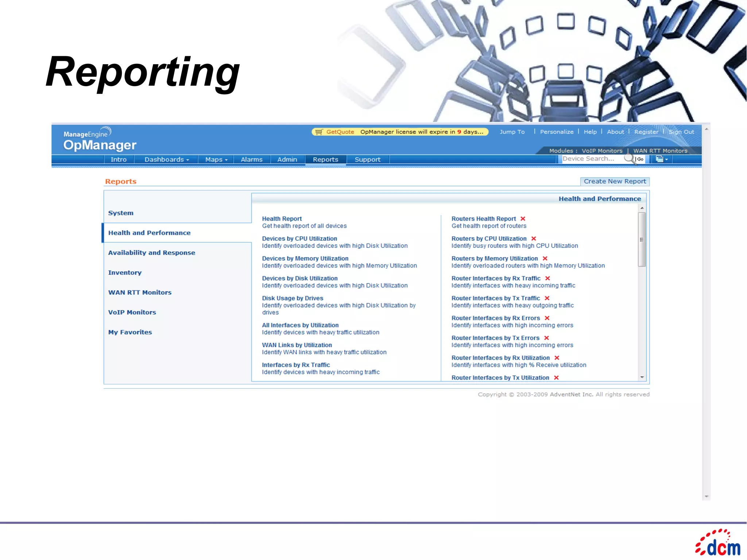The width and height of the screenshot is (747, 560).
Task: Click the ManageEngine OpManager logo
Action: 99,139
